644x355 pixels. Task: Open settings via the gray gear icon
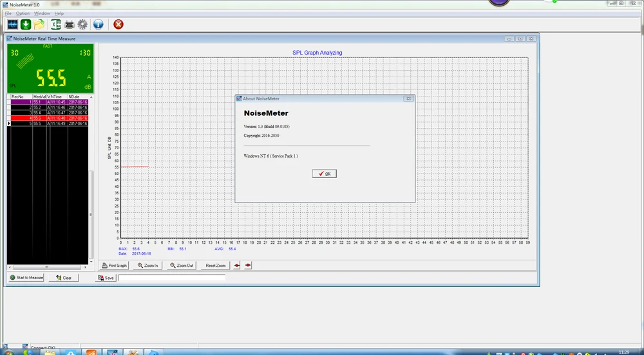point(82,24)
